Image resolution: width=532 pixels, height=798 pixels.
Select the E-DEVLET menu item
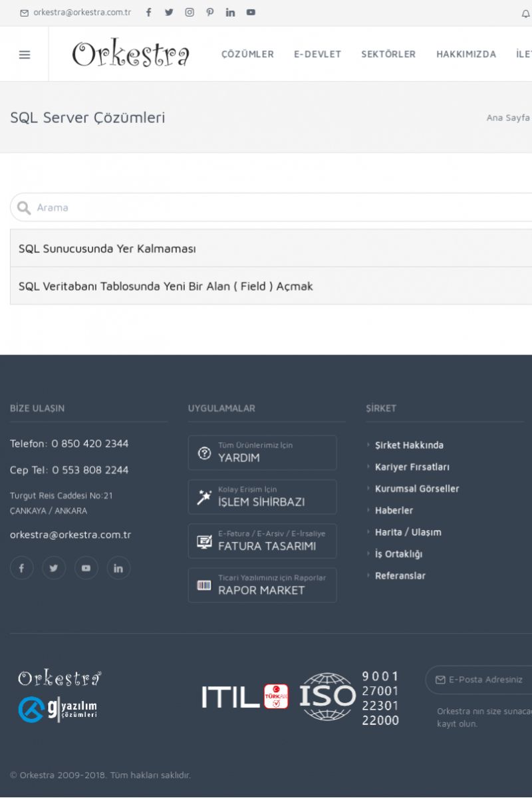tap(317, 55)
